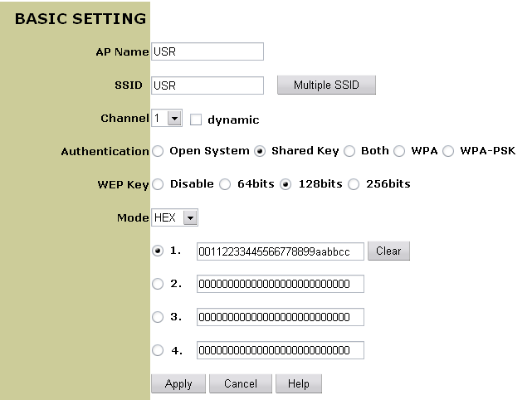This screenshot has height=400, width=532.
Task: Choose 256bits WEP key length
Action: tap(354, 184)
